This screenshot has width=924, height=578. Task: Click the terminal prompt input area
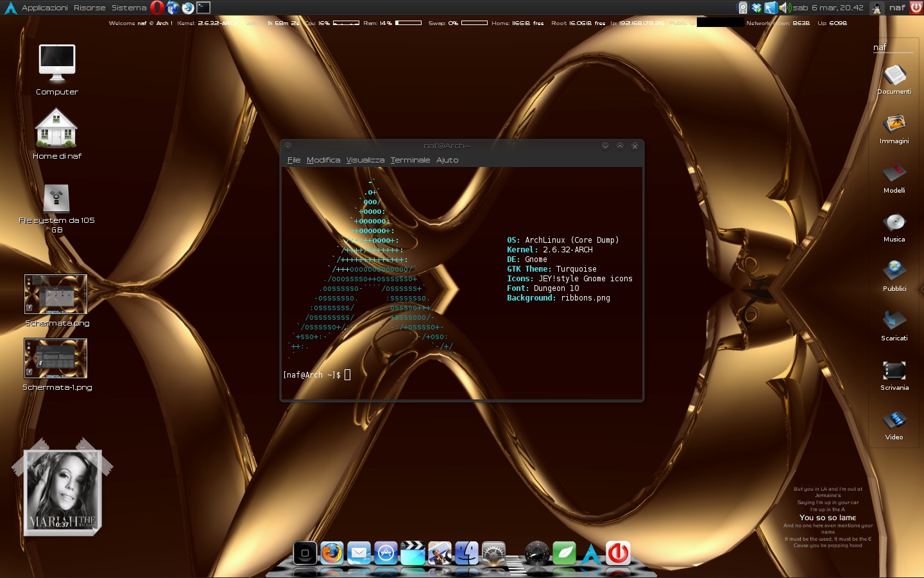point(347,375)
